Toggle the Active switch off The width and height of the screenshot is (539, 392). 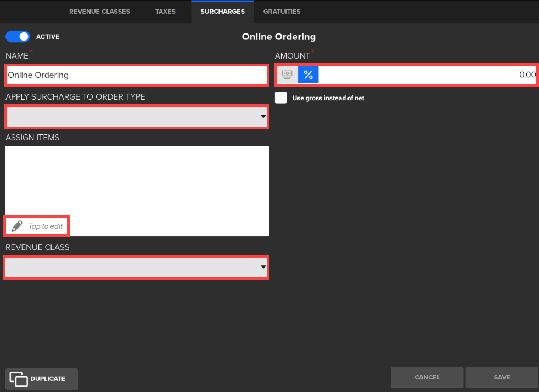click(x=18, y=37)
